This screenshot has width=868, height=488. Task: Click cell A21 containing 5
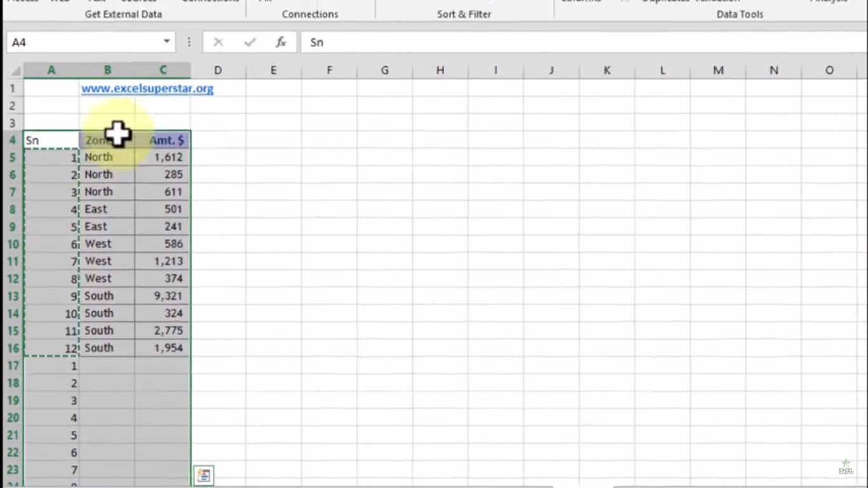(x=51, y=435)
